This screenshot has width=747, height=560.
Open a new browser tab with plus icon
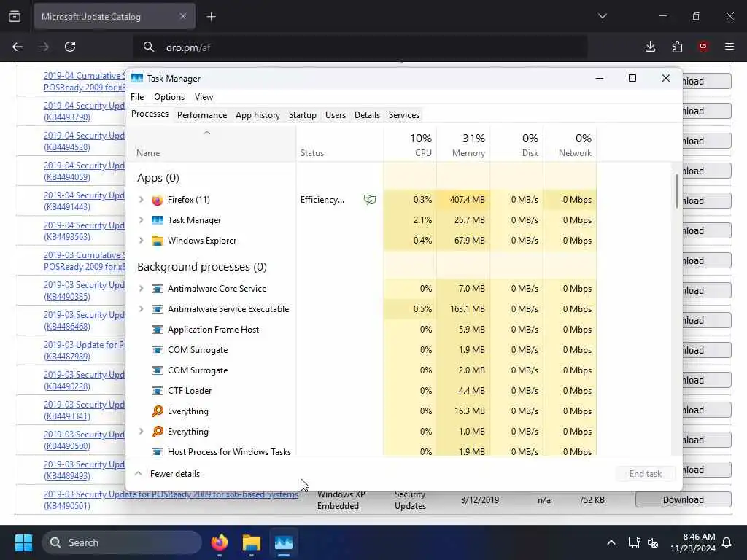[212, 17]
